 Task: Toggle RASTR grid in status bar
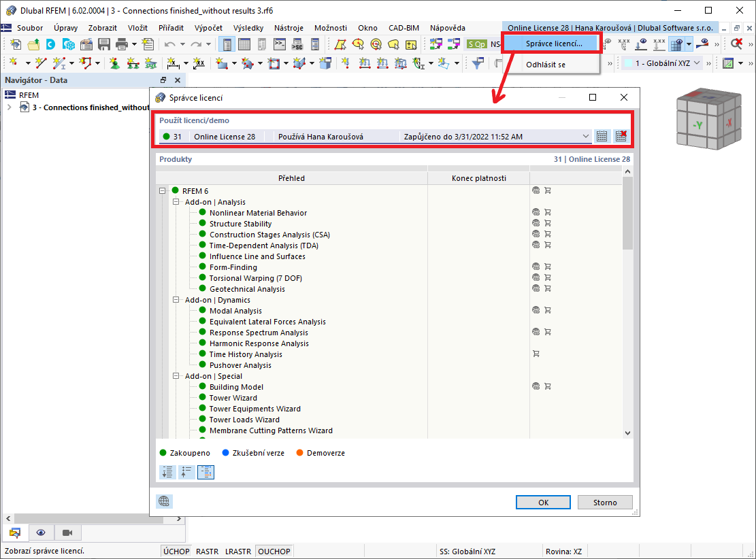(207, 552)
